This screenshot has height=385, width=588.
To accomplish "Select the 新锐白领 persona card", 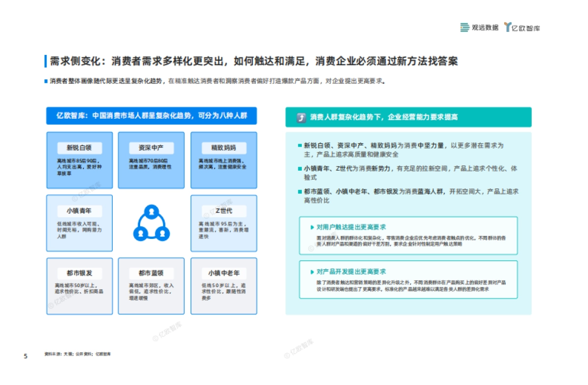I will pos(79,160).
